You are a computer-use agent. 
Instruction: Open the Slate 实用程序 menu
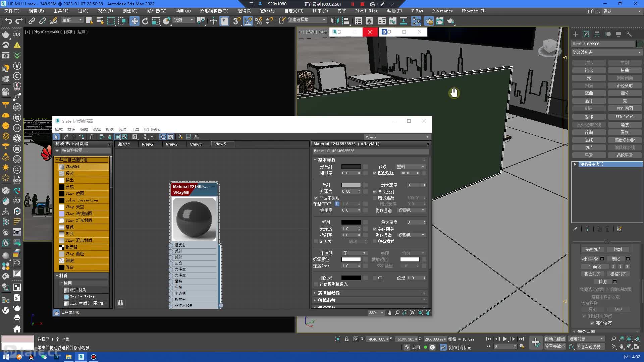[152, 129]
